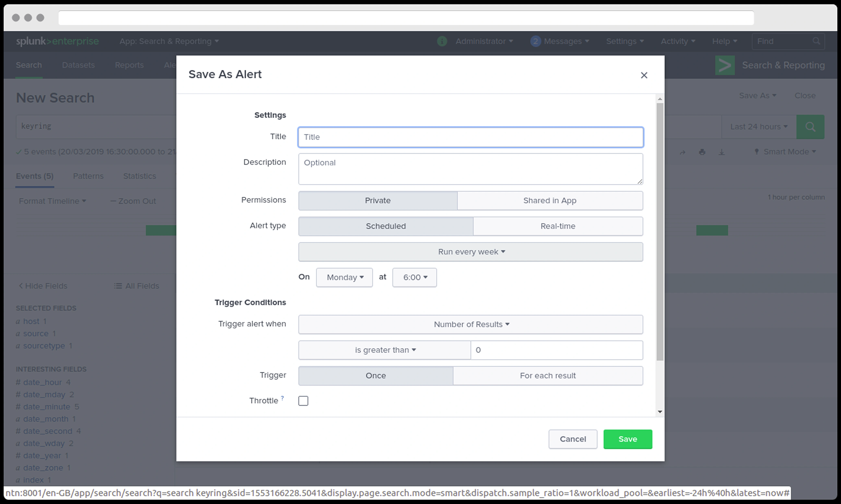Expand the Number of Results dropdown
841x504 pixels.
470,324
